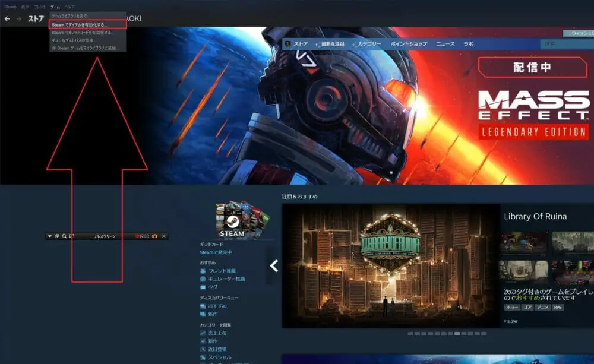Click the ウィッシュリスト button

coord(578,33)
